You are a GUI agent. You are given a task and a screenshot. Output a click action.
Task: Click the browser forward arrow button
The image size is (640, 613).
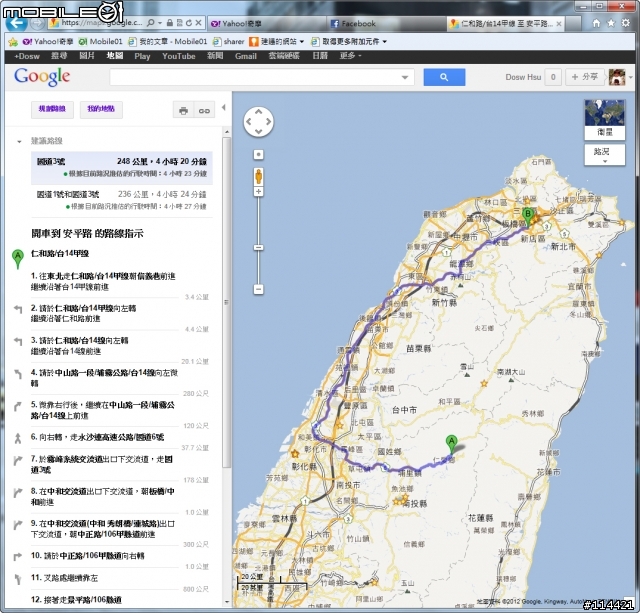click(x=38, y=23)
